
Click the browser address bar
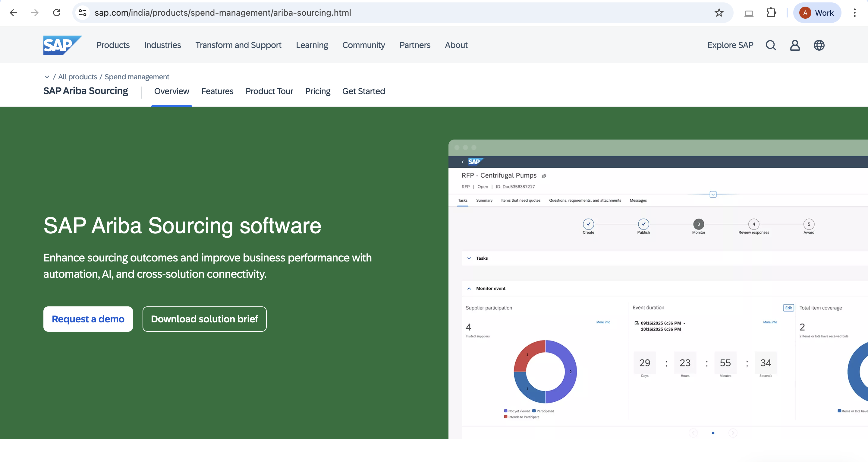(x=222, y=12)
